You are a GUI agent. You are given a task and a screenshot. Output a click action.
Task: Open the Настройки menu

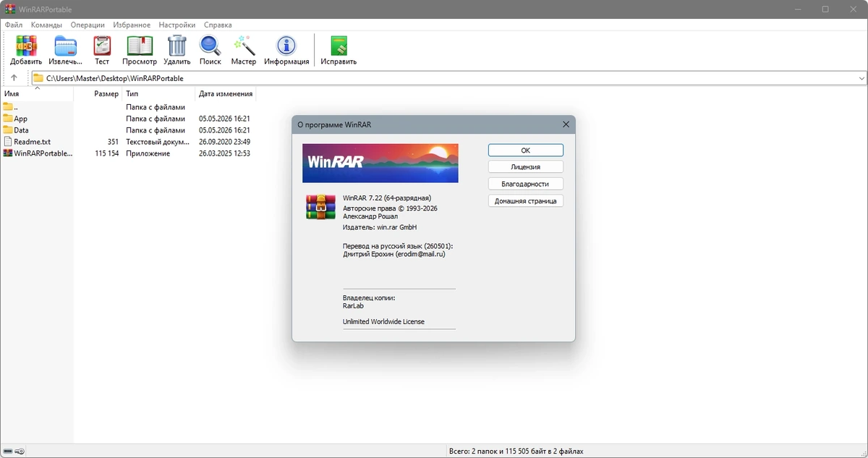click(x=177, y=25)
